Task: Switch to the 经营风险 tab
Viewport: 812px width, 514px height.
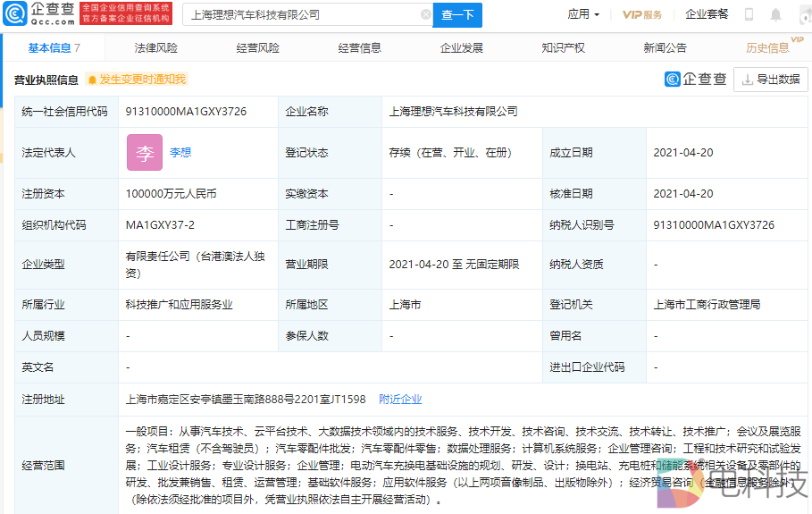Action: pyautogui.click(x=257, y=48)
